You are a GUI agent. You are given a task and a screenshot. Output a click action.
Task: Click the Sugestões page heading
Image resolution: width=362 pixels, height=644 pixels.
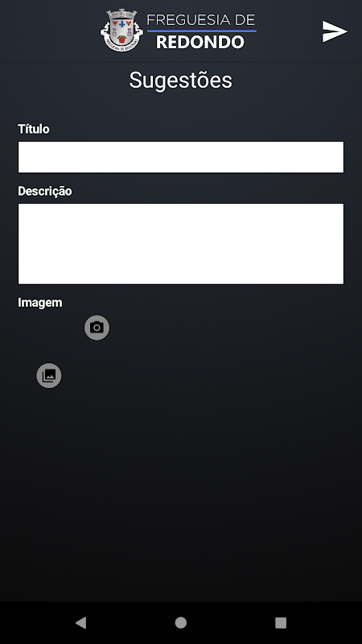click(x=180, y=80)
